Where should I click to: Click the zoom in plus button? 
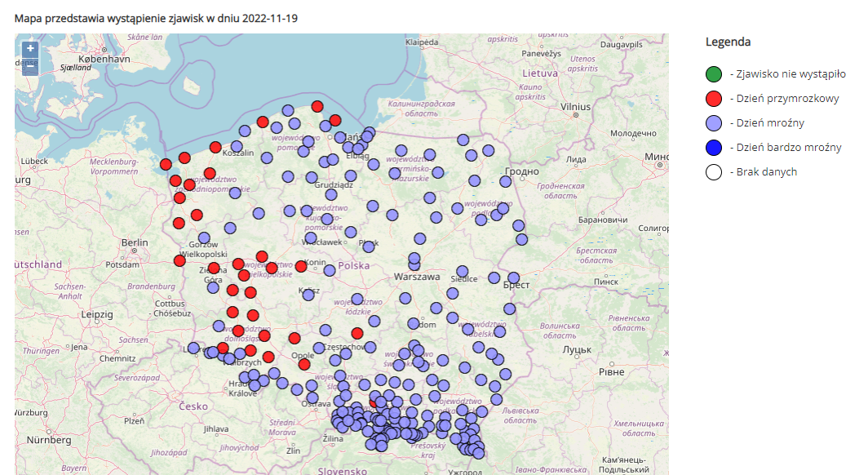30,49
